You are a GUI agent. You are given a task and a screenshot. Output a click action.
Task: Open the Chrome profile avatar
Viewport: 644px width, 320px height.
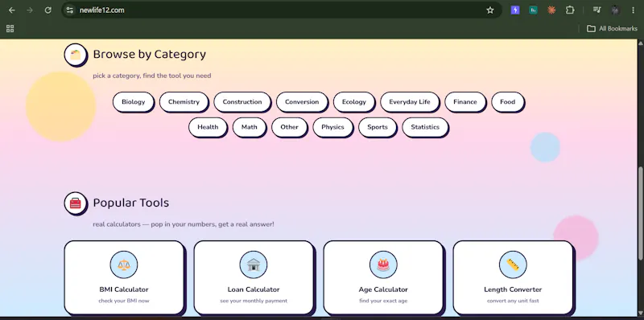pos(615,10)
